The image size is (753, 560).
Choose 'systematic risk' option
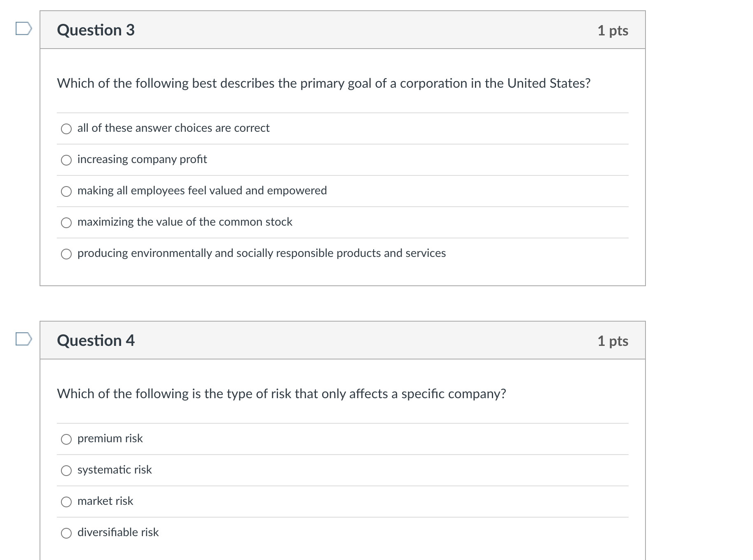(66, 471)
